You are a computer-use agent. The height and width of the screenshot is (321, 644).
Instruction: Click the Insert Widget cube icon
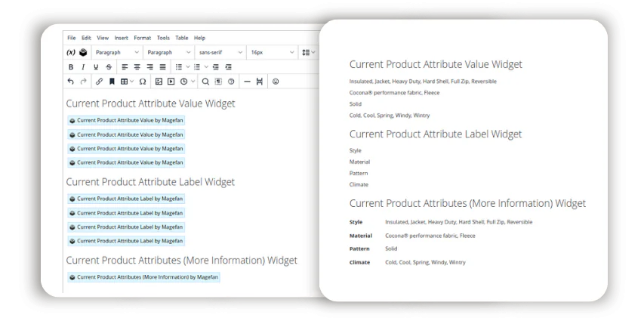point(83,53)
